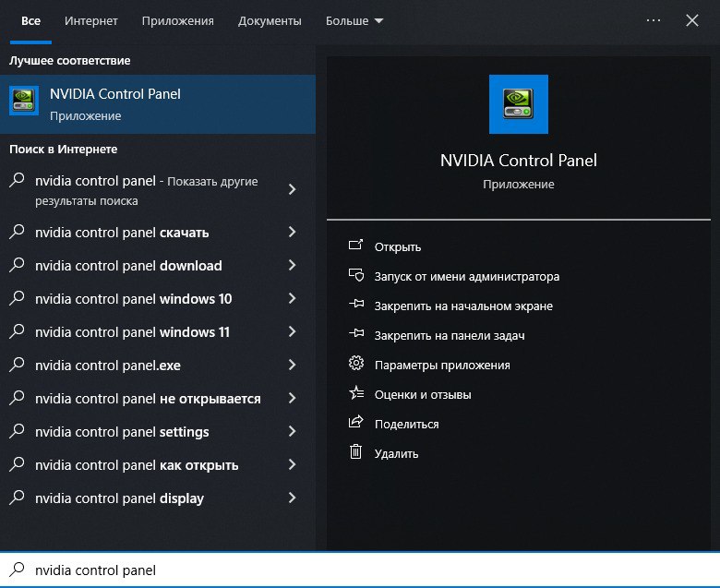Click the search magnifier icon beside 'display' suggestion
This screenshot has height=588, width=720.
pyautogui.click(x=17, y=498)
